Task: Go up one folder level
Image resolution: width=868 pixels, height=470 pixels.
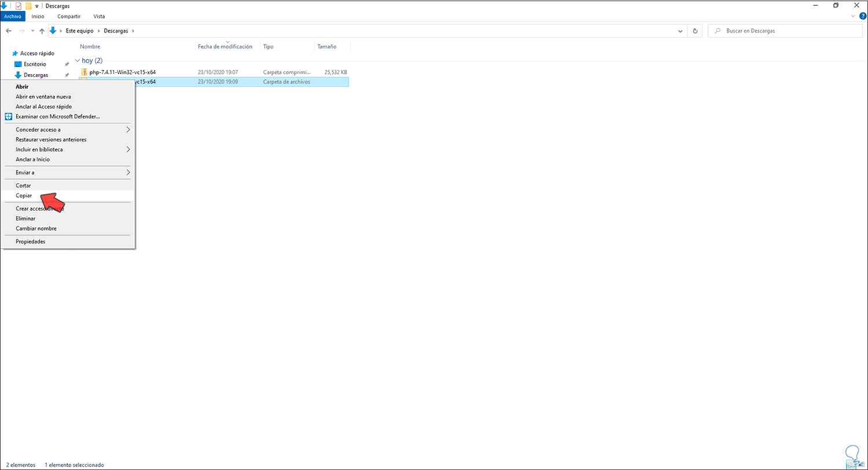Action: click(x=42, y=31)
